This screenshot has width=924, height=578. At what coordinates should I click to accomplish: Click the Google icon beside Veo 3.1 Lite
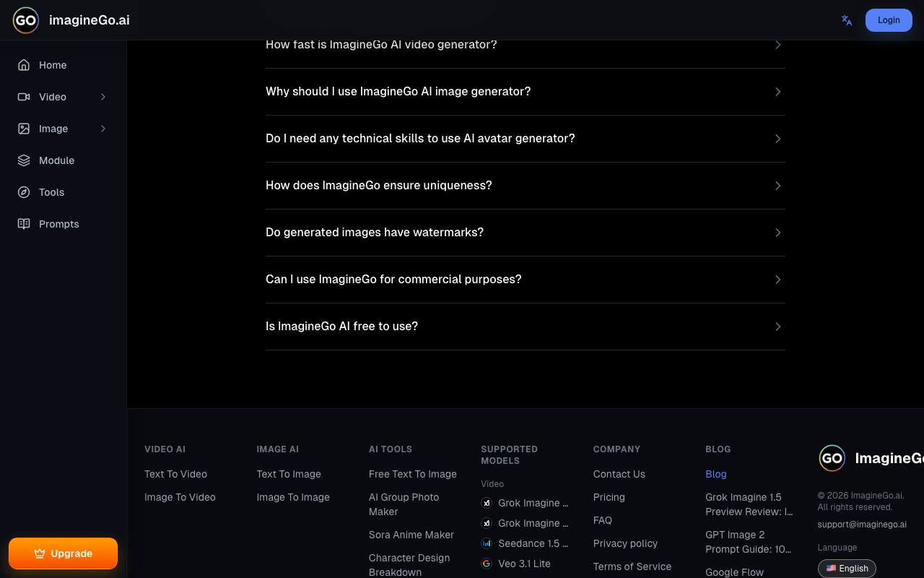[487, 564]
